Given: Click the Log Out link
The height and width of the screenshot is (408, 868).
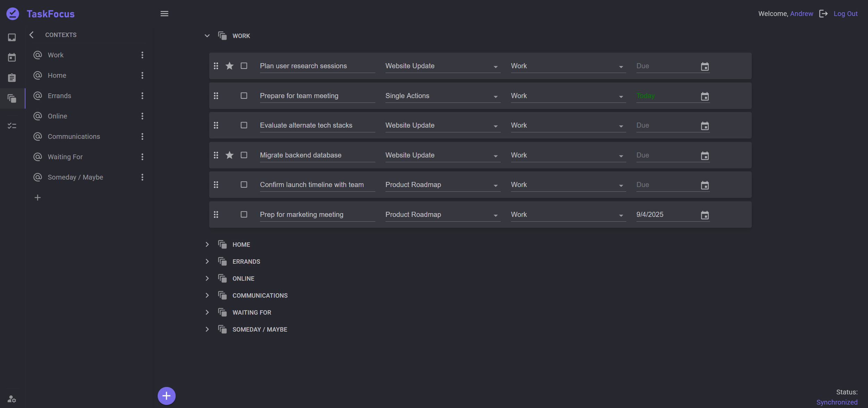Looking at the screenshot, I should pos(845,14).
